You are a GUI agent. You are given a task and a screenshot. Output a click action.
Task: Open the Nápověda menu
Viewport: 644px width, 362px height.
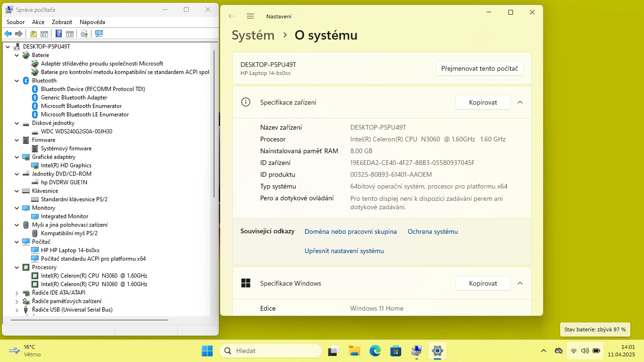point(92,22)
